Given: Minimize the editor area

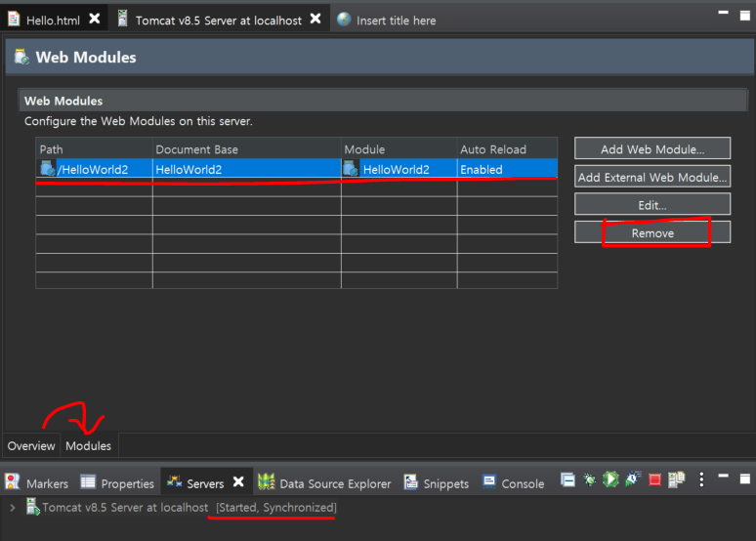Looking at the screenshot, I should click(x=723, y=13).
